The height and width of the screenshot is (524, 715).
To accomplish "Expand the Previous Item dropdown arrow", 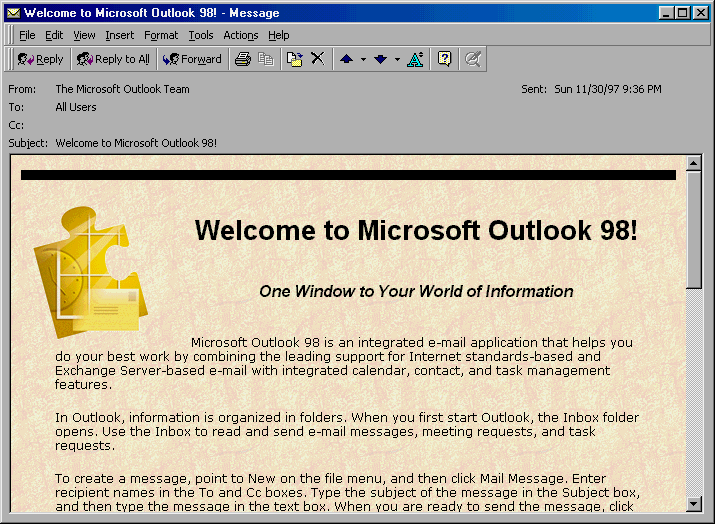I will click(x=363, y=59).
